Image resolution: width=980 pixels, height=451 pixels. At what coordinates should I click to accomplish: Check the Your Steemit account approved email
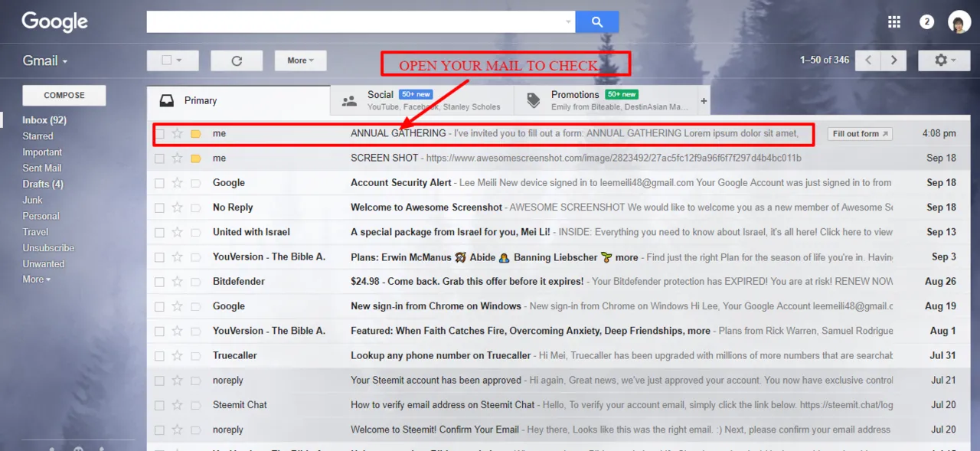pyautogui.click(x=160, y=381)
